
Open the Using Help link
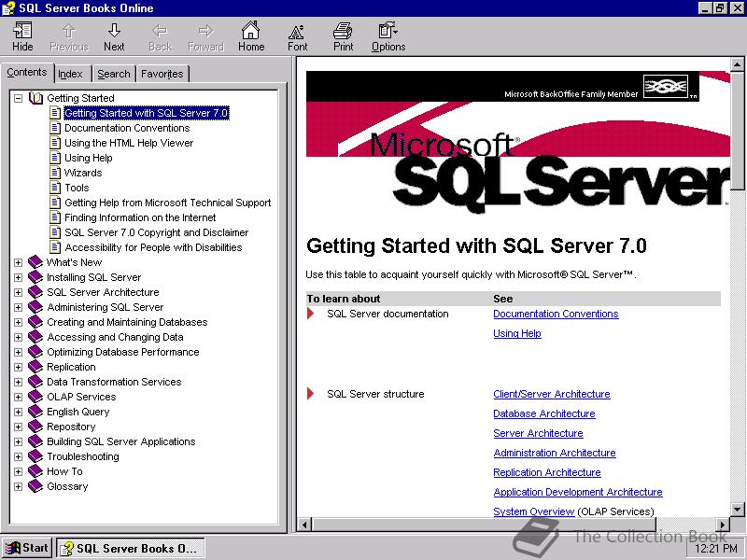[517, 333]
